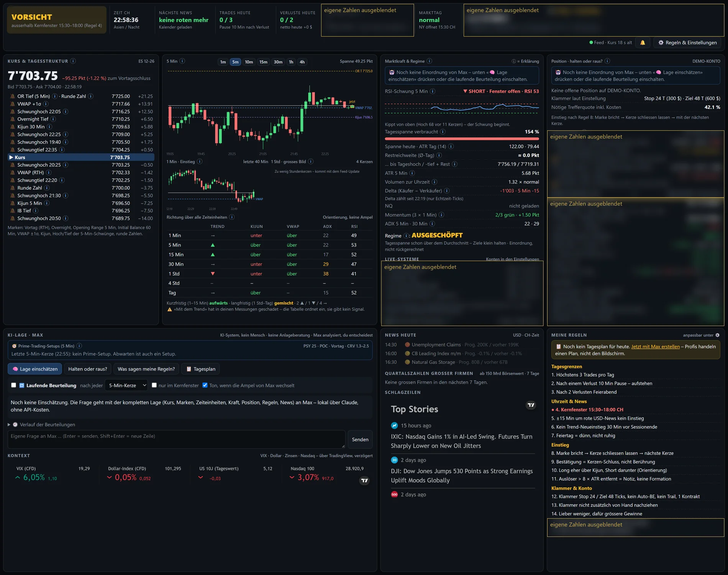Toggle alarm bell for Kijun 30 Min level
Image resolution: width=728 pixels, height=575 pixels.
pos(13,127)
